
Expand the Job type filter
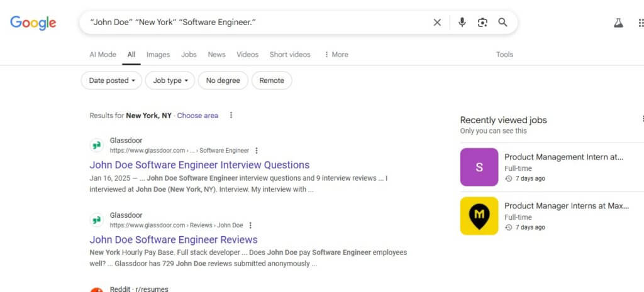point(170,80)
